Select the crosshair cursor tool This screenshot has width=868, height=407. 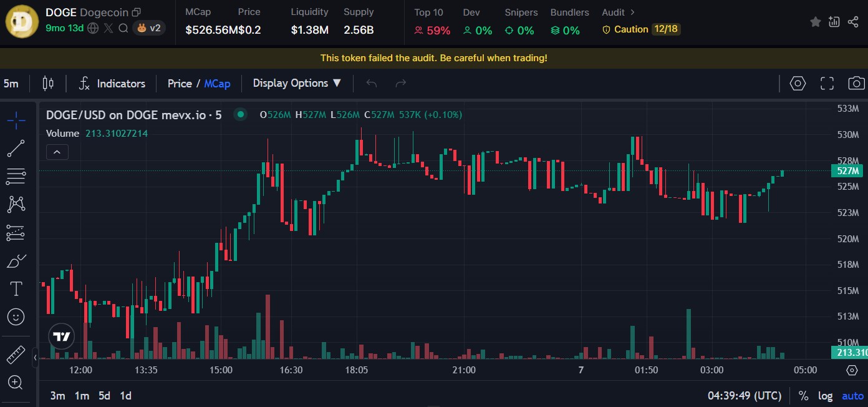click(16, 120)
